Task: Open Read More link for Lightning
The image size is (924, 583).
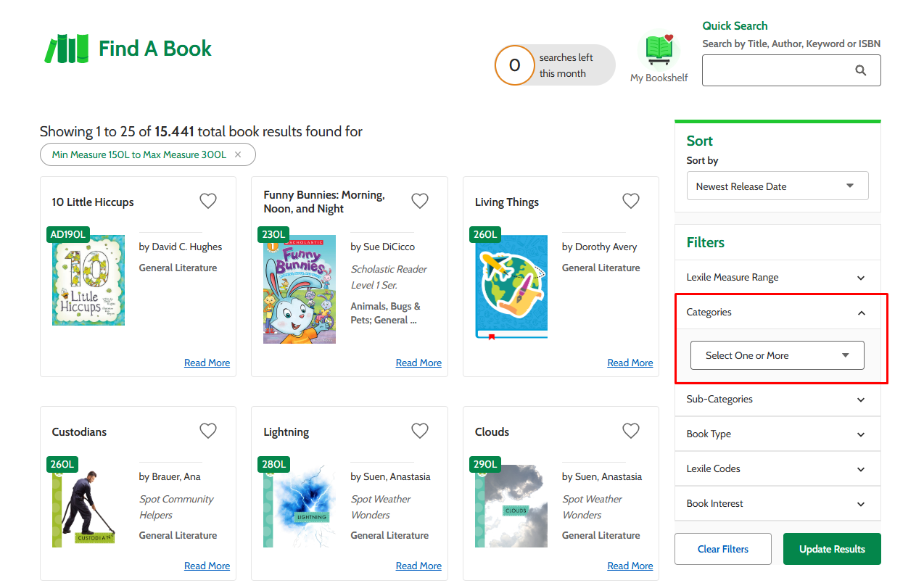Action: [418, 566]
